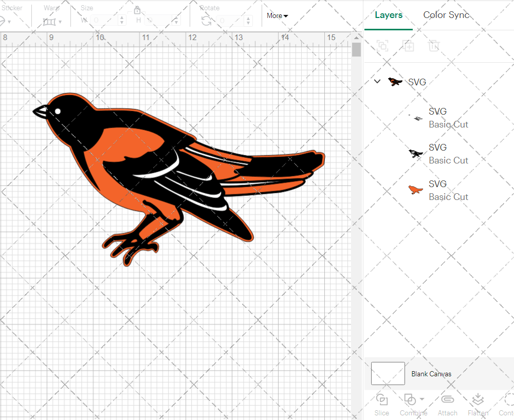Viewport: 514px width, 420px height.
Task: Click the Warp tool icon
Action: pos(49,22)
